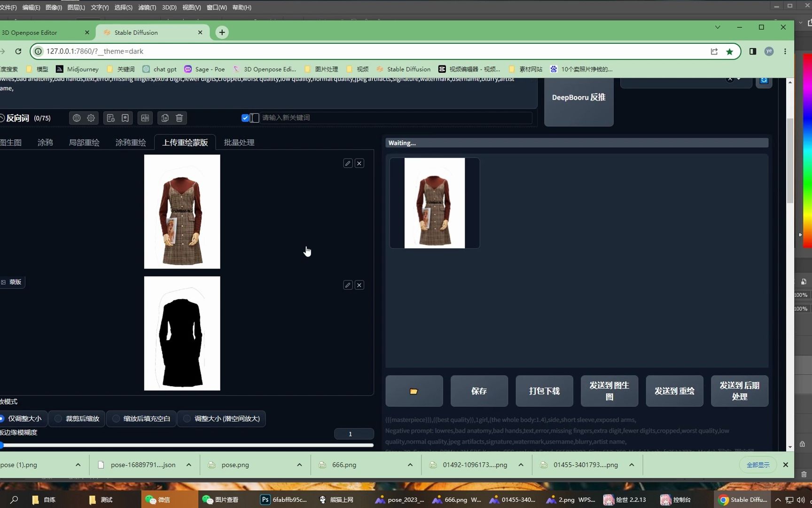Toggle the checkbox next to the keyword input field
The image size is (812, 508).
click(x=245, y=118)
